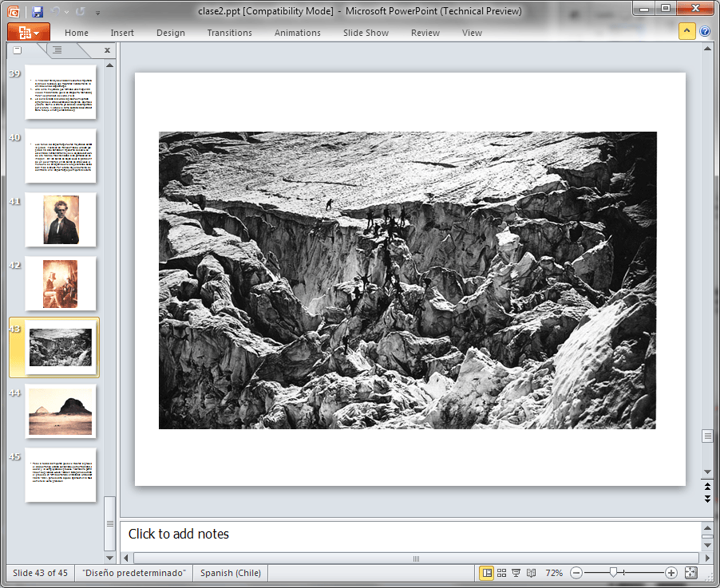
Task: Open the Transitions ribbon tab
Action: [230, 33]
